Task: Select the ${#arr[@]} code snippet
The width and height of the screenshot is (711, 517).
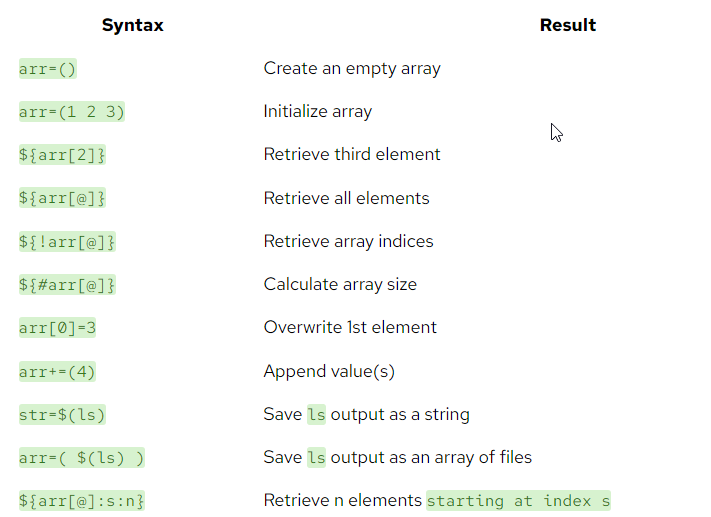Action: [x=67, y=284]
